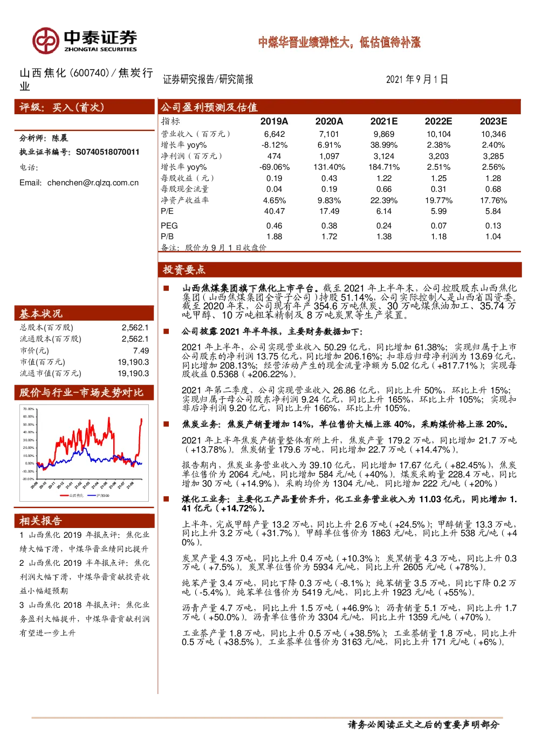
Task: Select 市值(百万元) row label
Action: [x=42, y=362]
